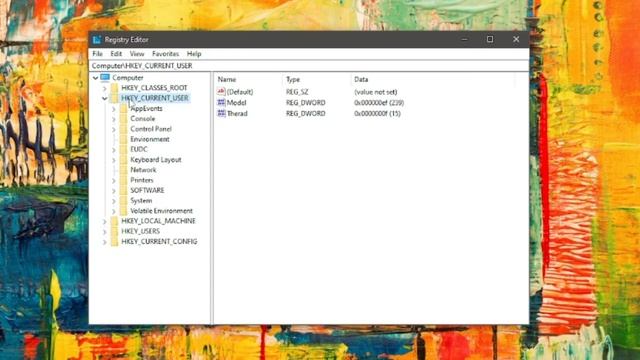Image resolution: width=640 pixels, height=360 pixels.
Task: Expand HKEY_LOCAL_MACHINE chevron
Action: pos(104,221)
